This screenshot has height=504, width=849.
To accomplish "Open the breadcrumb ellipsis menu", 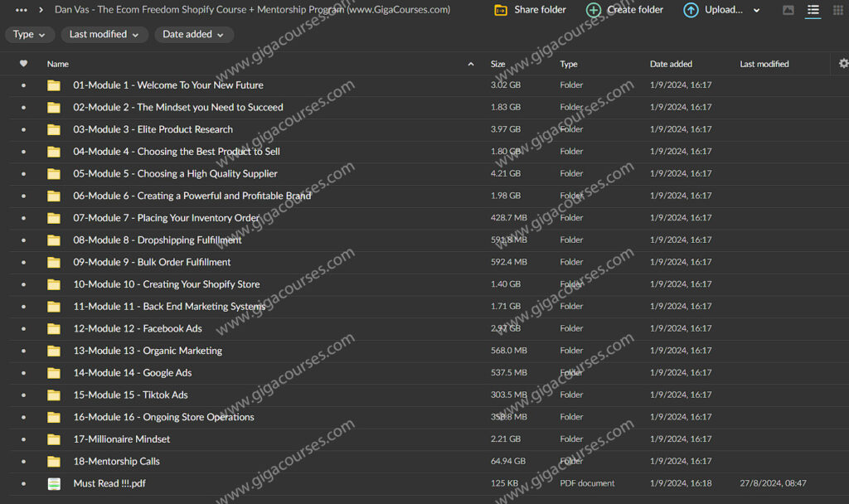I will pos(22,10).
